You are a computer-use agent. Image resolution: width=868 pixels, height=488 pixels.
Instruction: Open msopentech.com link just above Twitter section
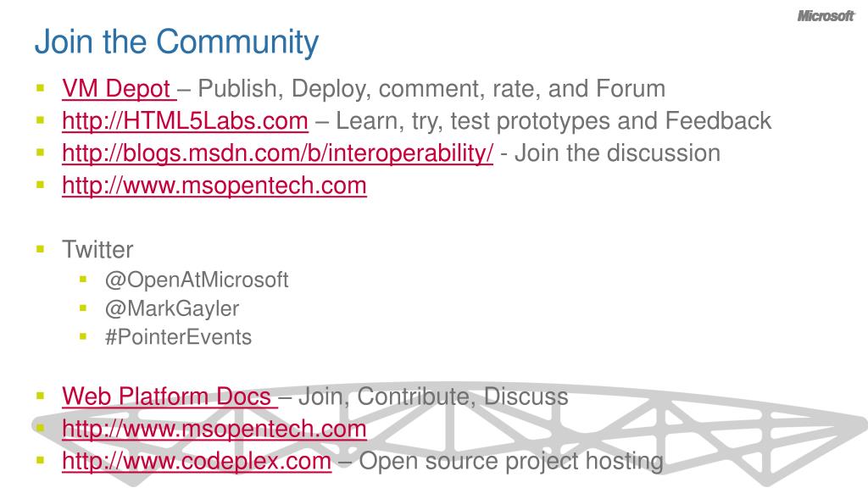click(214, 186)
